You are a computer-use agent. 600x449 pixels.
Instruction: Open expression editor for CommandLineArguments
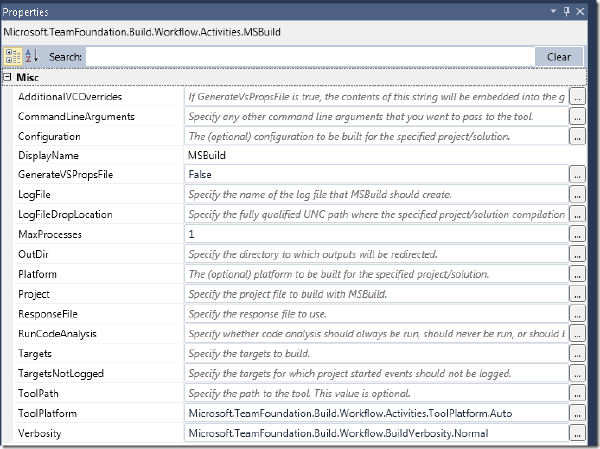click(x=577, y=117)
